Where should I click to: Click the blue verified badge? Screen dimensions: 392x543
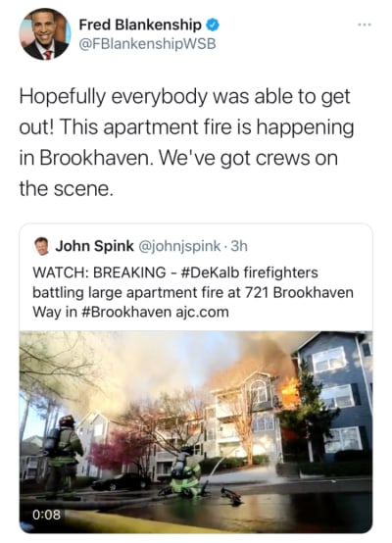pyautogui.click(x=213, y=25)
